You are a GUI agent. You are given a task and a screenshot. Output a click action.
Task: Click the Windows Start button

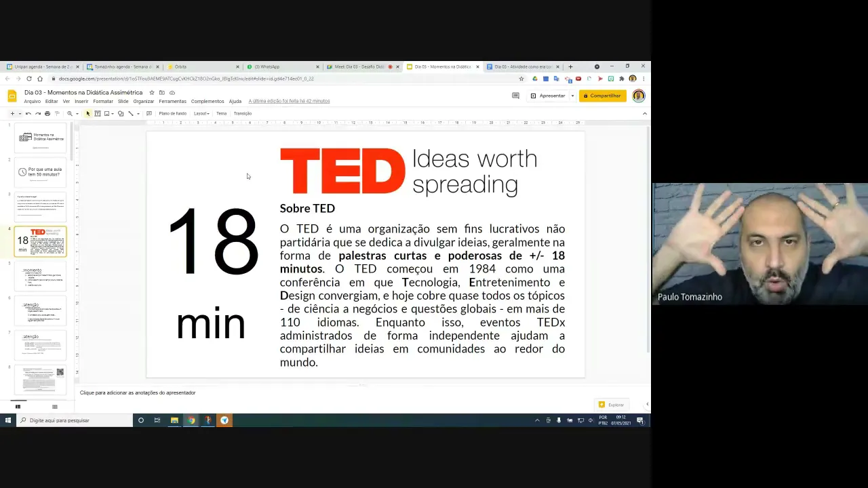coord(8,420)
